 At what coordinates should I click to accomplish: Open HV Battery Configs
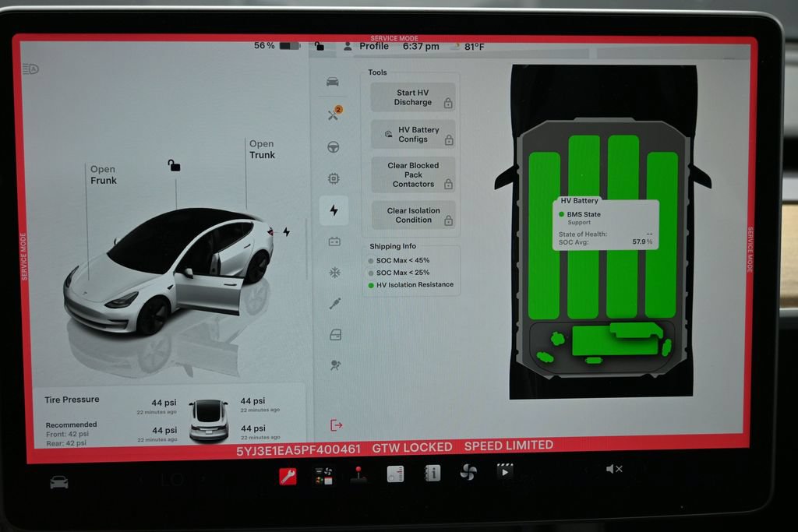tap(413, 134)
